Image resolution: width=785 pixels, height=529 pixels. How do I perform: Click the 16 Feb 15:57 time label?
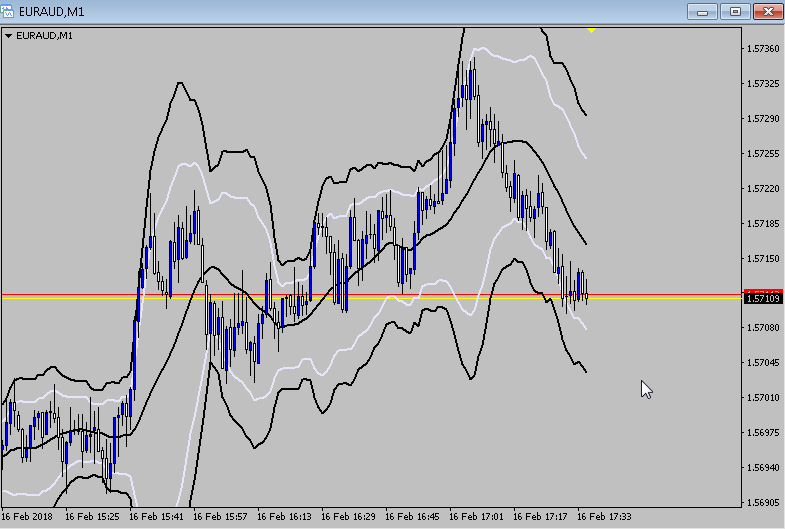[x=220, y=516]
